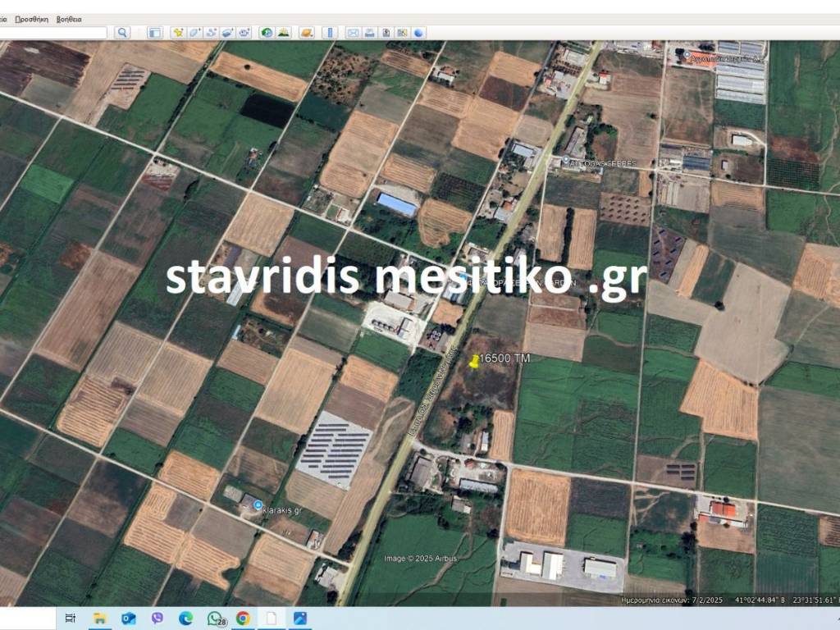Click the search magnifier button
The height and width of the screenshot is (630, 840).
point(122,33)
